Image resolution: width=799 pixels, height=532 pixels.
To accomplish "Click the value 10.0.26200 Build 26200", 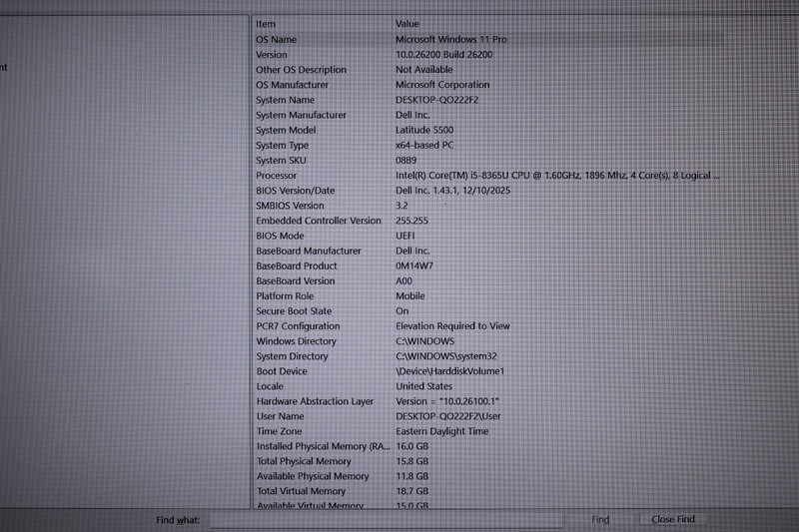I will coord(443,55).
